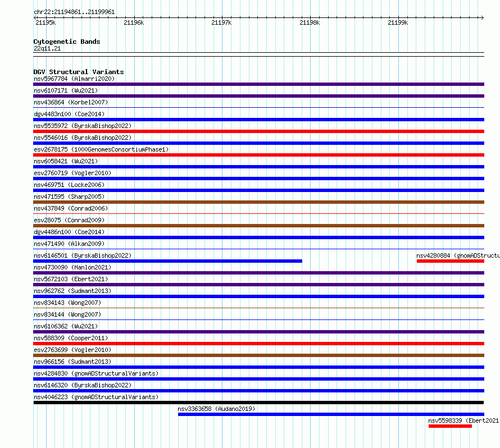Open nsv966156 (Sudmant2013) variant label
Image resolution: width=500 pixels, height=448 pixels.
[72, 362]
